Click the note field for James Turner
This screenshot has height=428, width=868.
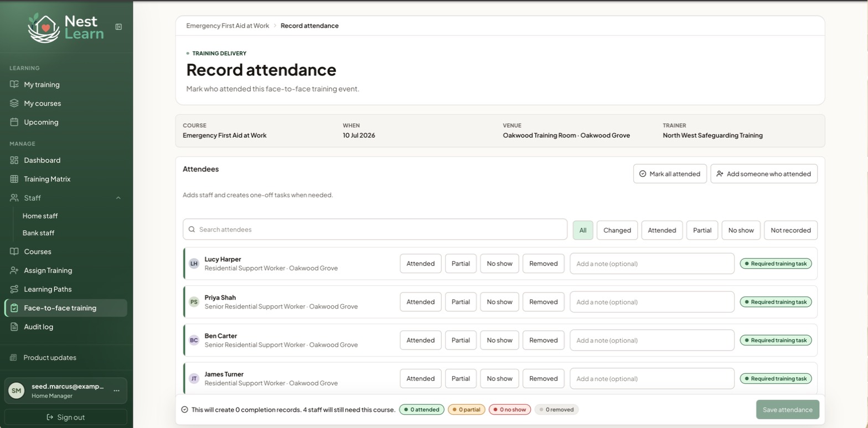[652, 379]
